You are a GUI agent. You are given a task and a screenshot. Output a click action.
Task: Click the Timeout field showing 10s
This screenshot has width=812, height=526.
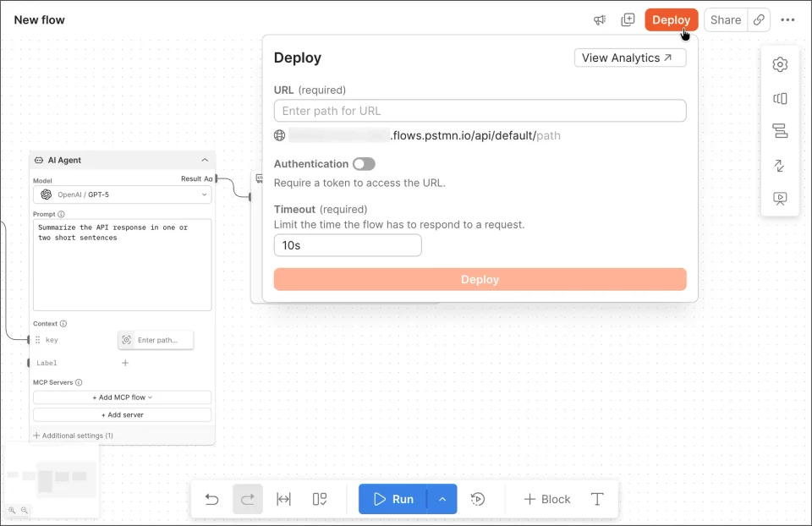pyautogui.click(x=348, y=245)
